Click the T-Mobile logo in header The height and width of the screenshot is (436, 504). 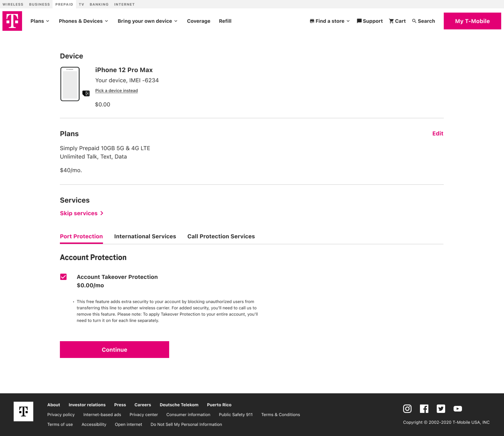click(12, 21)
